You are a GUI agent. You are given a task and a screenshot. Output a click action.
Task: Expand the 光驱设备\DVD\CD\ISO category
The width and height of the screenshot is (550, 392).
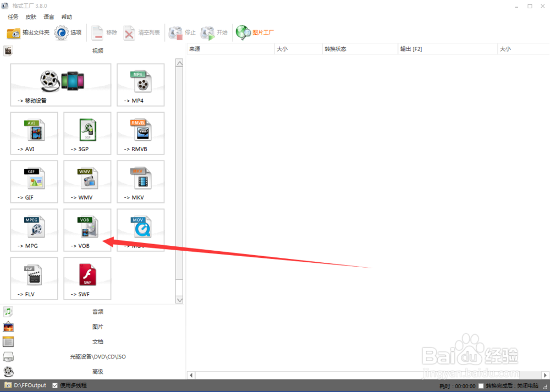(92, 357)
